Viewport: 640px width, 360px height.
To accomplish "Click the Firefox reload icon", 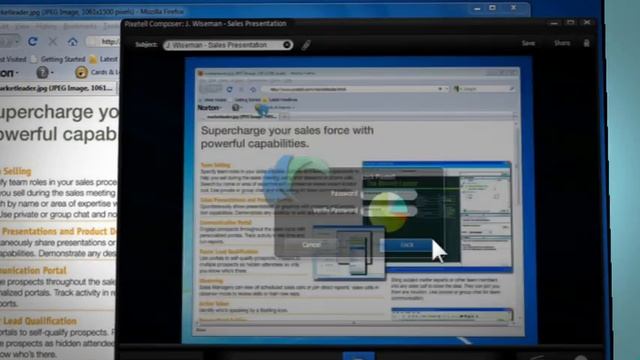I will click(33, 41).
